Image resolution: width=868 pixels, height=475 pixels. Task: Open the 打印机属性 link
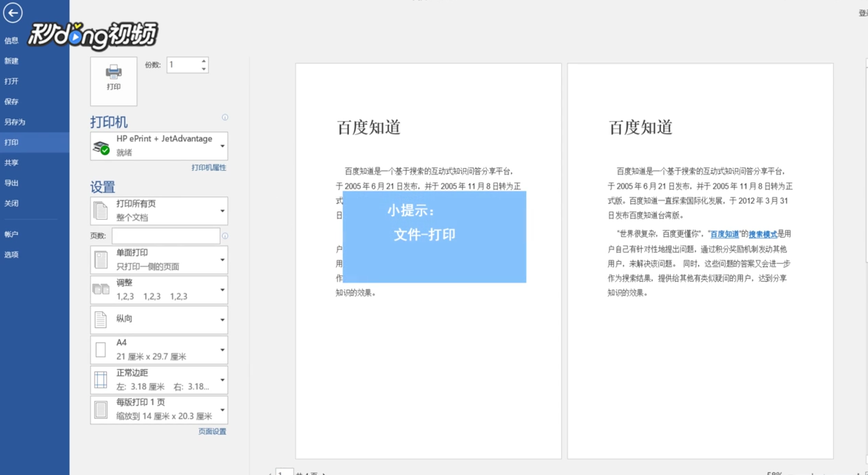[209, 168]
